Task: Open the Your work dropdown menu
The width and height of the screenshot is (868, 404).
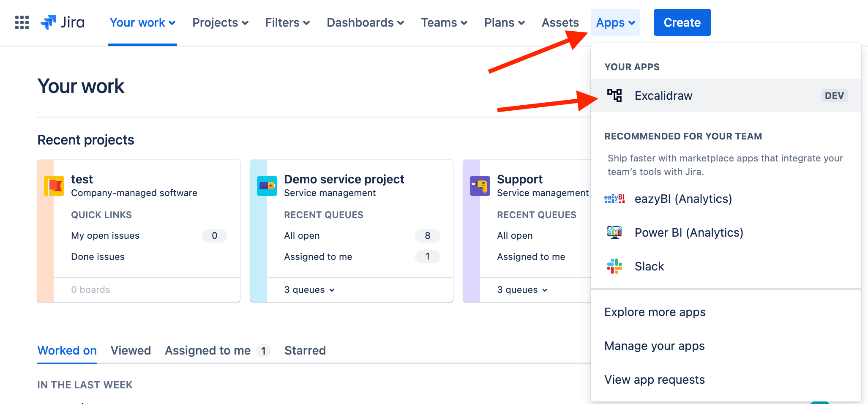Action: pyautogui.click(x=142, y=22)
